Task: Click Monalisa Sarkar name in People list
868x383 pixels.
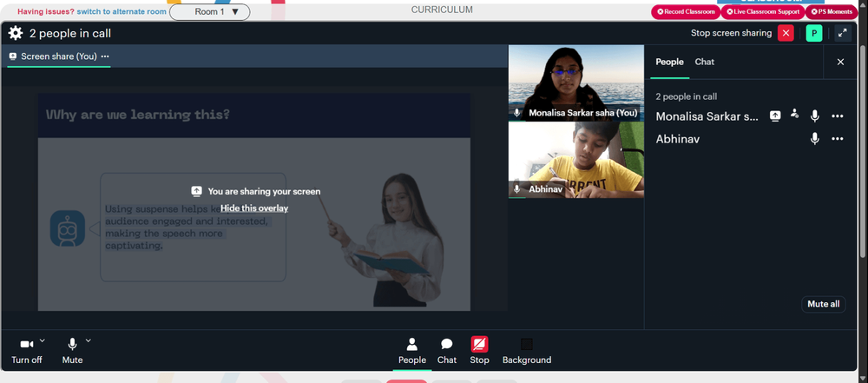Action: 707,116
